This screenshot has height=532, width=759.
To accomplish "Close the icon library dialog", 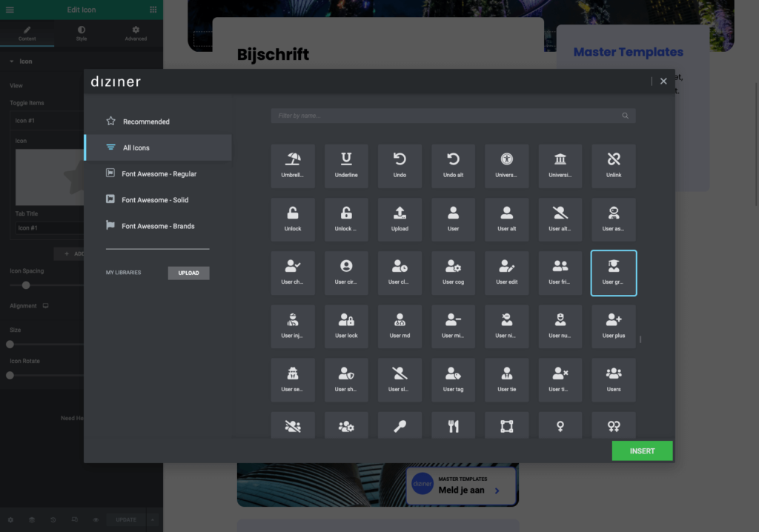I will [663, 82].
